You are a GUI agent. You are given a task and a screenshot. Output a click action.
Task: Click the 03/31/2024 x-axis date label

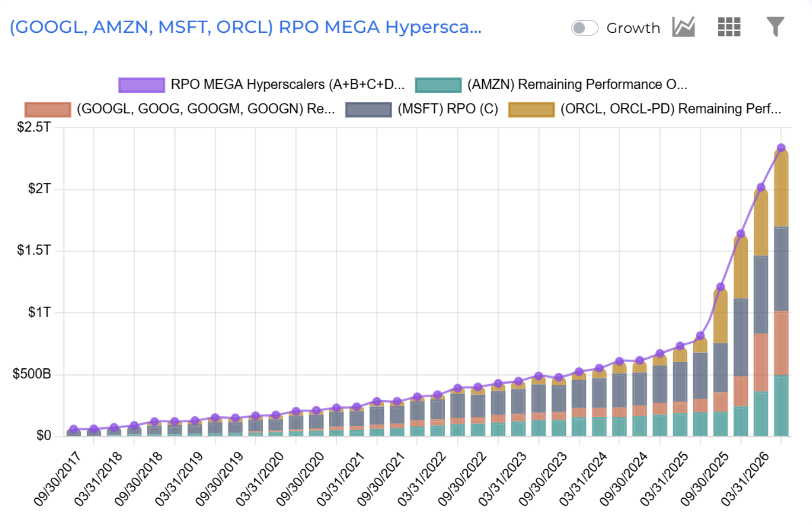[x=583, y=479]
